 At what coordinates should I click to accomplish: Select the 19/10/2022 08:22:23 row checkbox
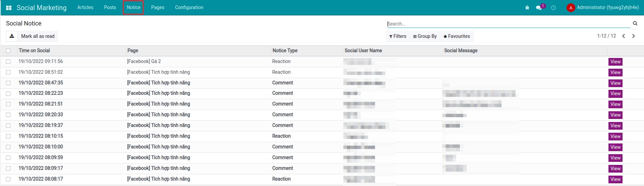8,94
